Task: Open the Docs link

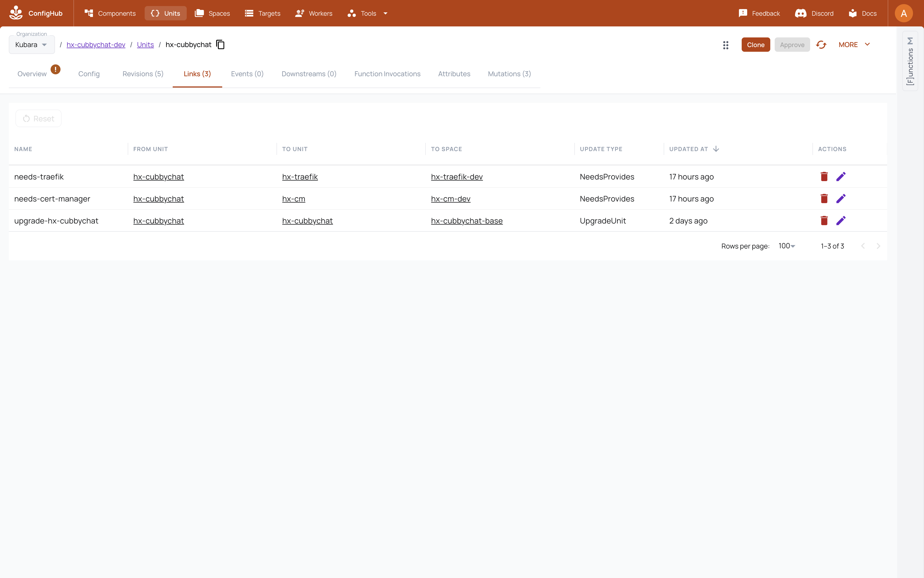Action: pos(862,13)
